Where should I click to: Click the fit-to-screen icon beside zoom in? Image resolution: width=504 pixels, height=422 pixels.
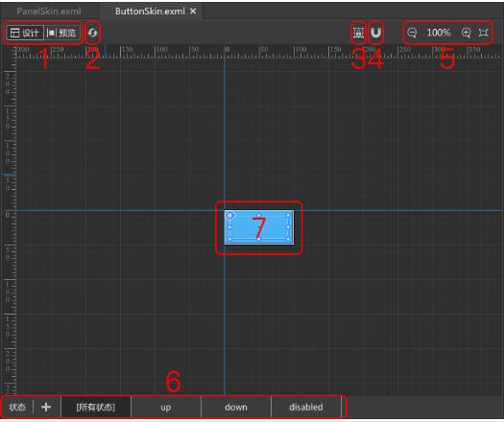[x=483, y=33]
